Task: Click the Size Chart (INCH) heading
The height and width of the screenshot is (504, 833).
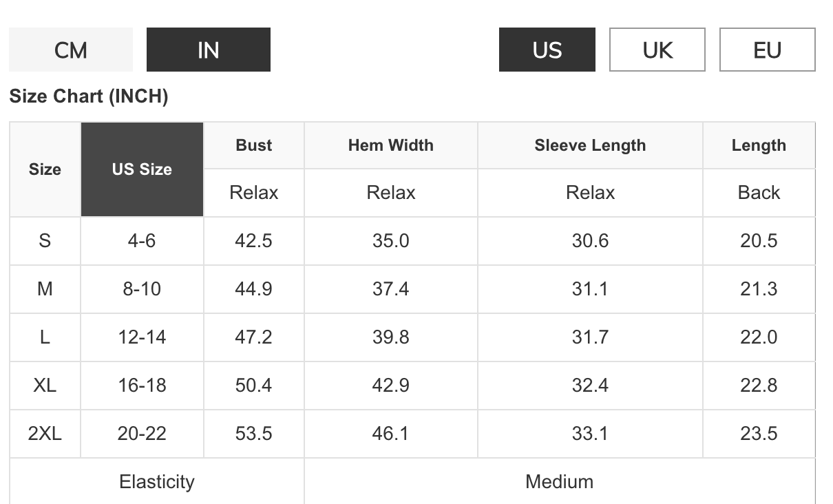Action: click(x=89, y=96)
